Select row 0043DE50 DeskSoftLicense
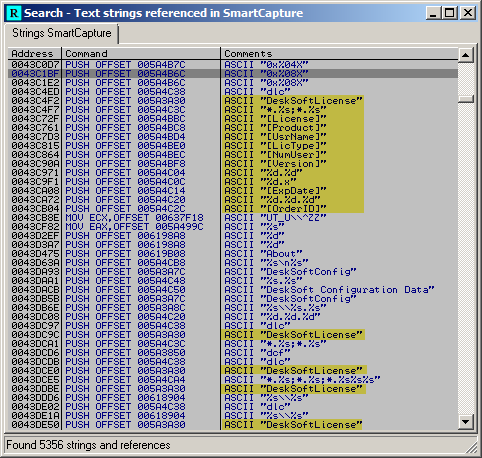 (233, 425)
